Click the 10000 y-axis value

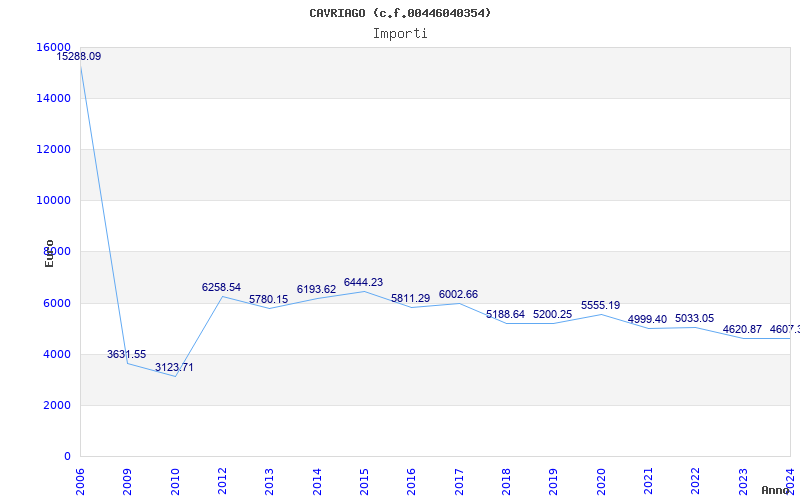pos(54,201)
